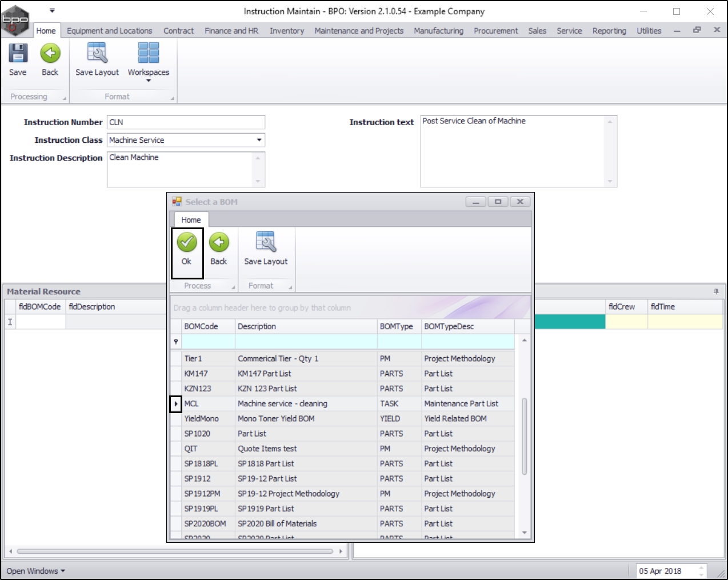
Task: Switch to the Reporting tab
Action: [x=609, y=31]
